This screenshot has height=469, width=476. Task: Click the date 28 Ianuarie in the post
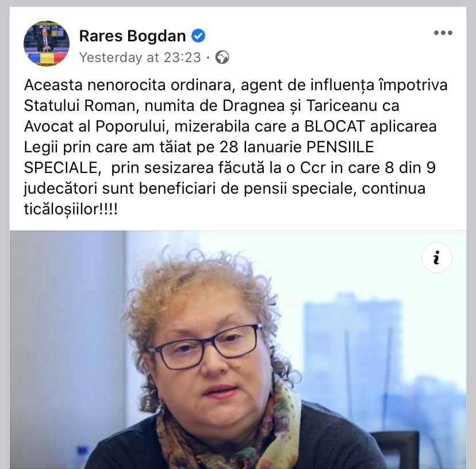(260, 147)
